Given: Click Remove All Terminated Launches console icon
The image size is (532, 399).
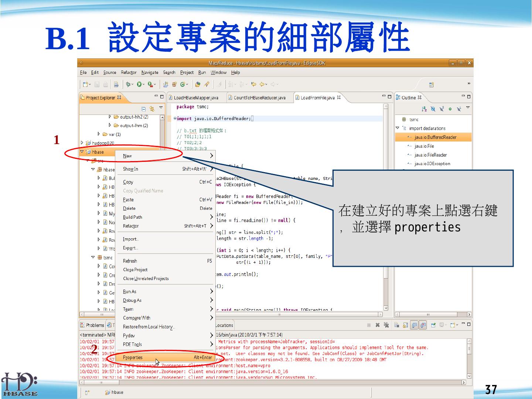Looking at the screenshot, I should click(x=386, y=325).
